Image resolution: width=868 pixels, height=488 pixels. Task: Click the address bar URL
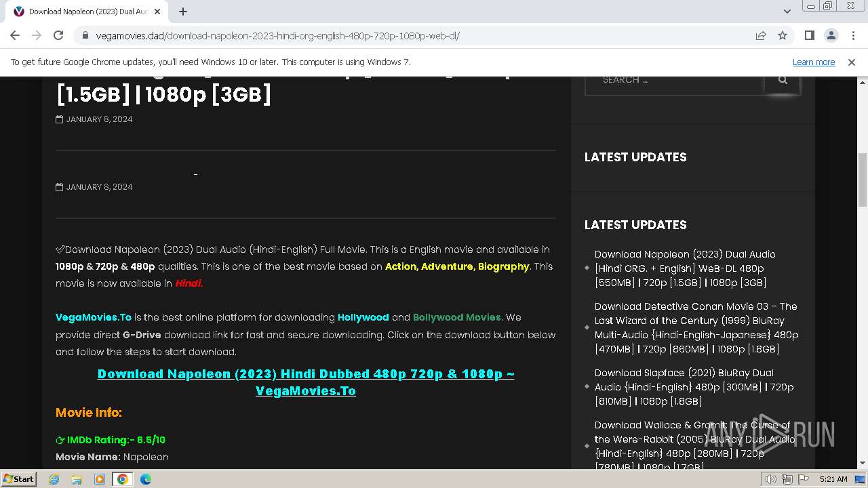278,36
